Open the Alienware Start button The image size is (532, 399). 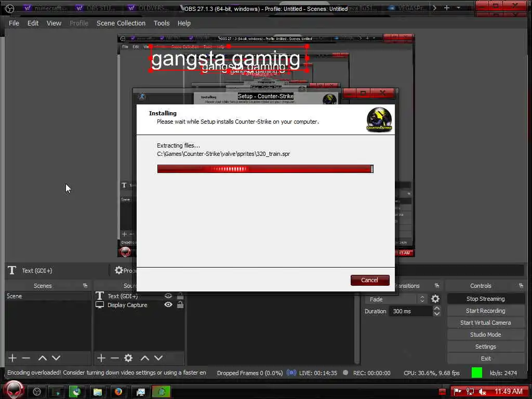(x=14, y=391)
